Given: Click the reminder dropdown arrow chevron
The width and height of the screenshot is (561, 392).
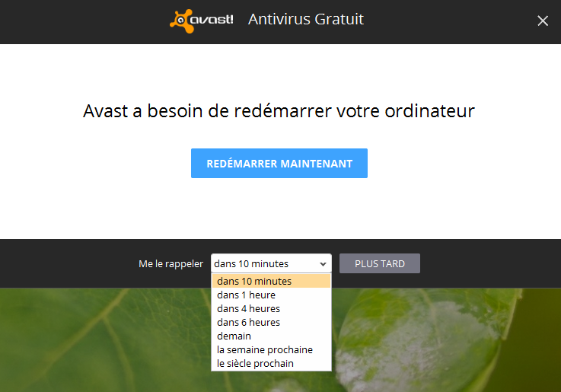Looking at the screenshot, I should coord(323,264).
